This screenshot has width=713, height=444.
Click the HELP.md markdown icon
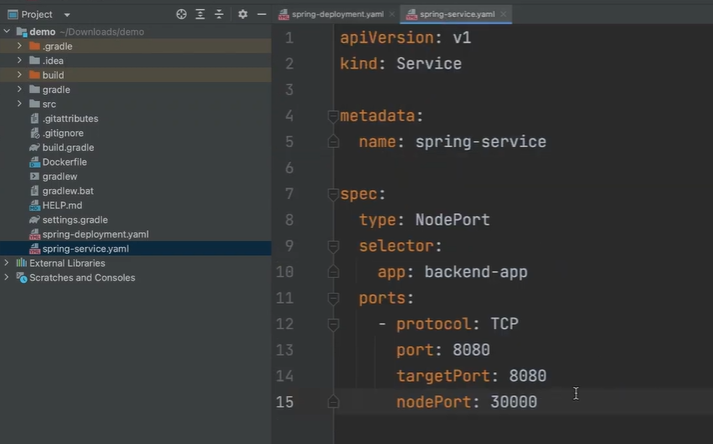point(35,206)
